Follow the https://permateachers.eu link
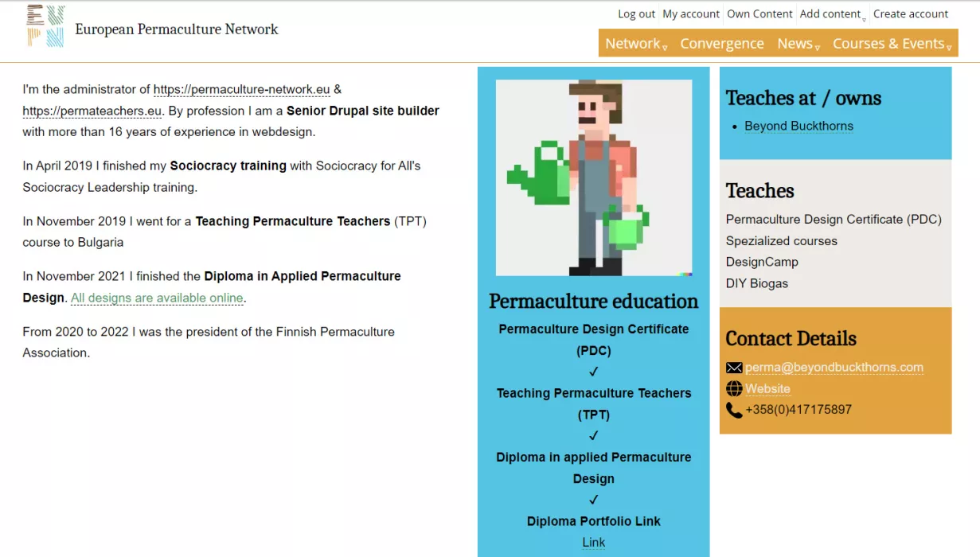The width and height of the screenshot is (980, 557). click(x=92, y=111)
